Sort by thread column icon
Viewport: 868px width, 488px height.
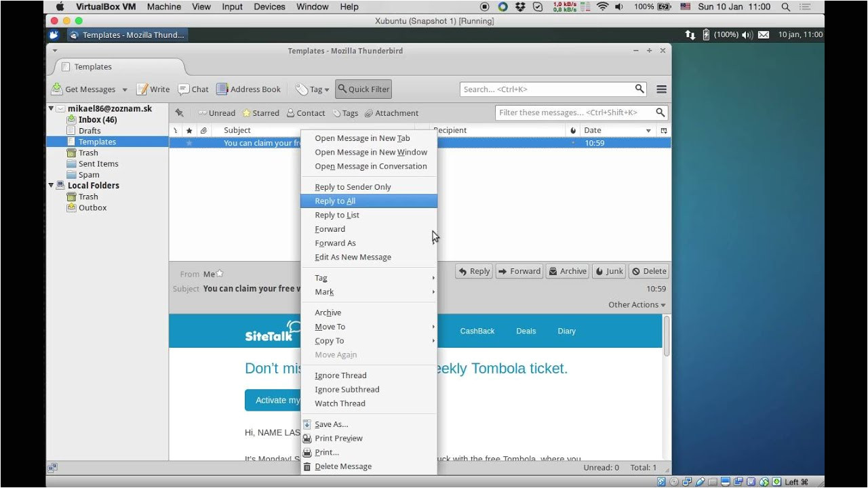(x=176, y=130)
